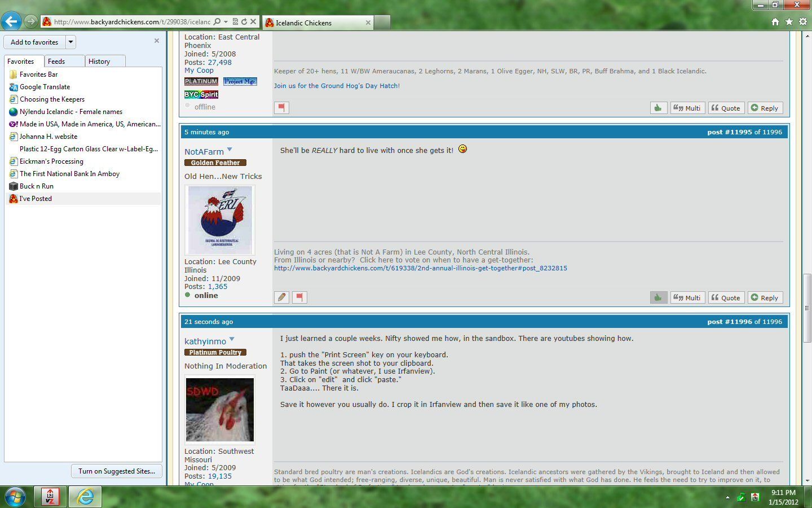Switch to the History tab

[x=99, y=62]
